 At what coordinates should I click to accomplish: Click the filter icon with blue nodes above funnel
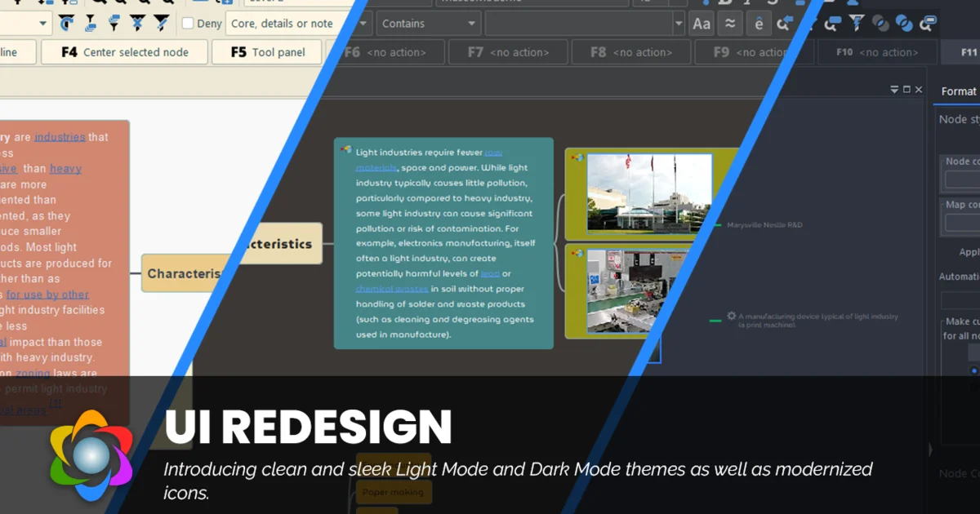coord(114,23)
